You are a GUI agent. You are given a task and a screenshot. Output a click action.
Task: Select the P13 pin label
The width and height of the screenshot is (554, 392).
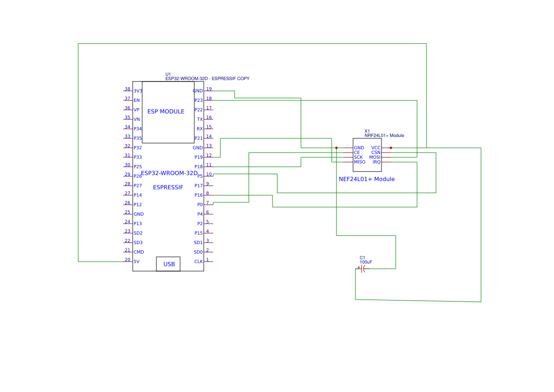pos(137,224)
